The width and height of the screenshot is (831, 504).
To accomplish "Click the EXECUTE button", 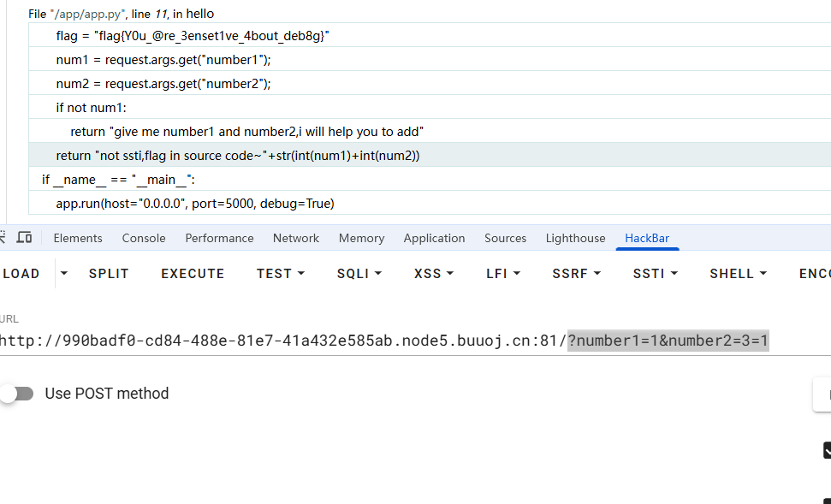I will coord(193,274).
